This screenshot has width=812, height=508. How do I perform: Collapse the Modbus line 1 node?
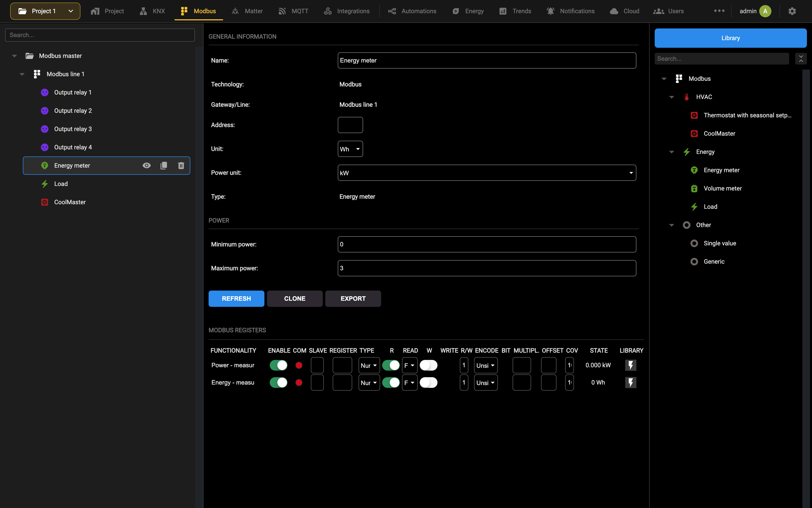(x=22, y=74)
